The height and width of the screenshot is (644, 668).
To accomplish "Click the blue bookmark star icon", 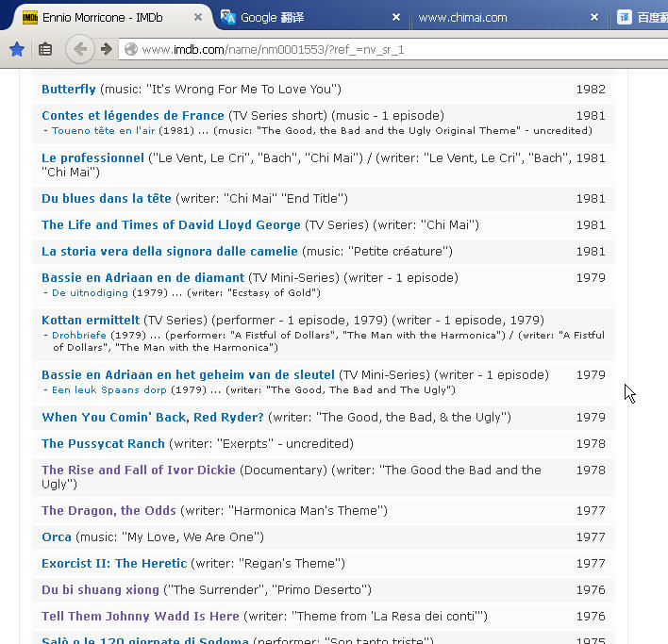I will click(x=17, y=49).
